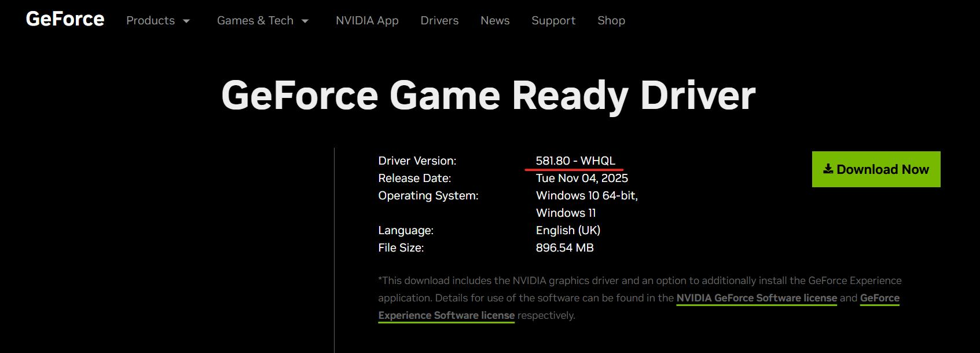The width and height of the screenshot is (980, 353).
Task: Expand the Products dropdown arrow
Action: (186, 21)
